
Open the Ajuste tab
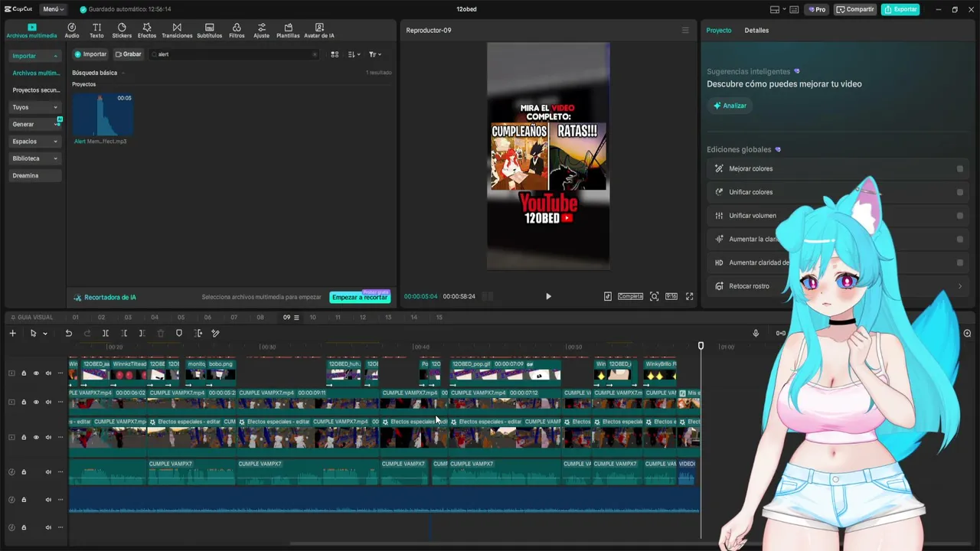262,31
